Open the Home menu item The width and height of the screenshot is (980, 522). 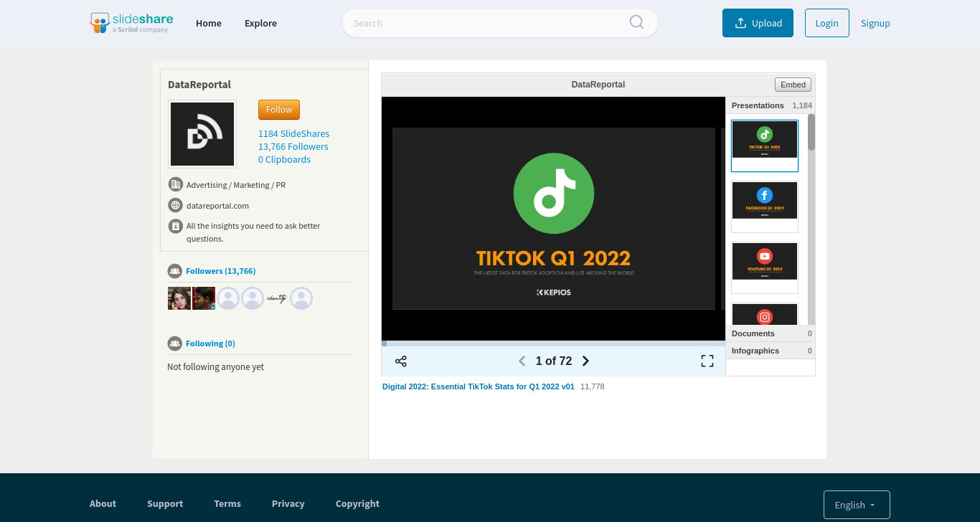pos(209,23)
